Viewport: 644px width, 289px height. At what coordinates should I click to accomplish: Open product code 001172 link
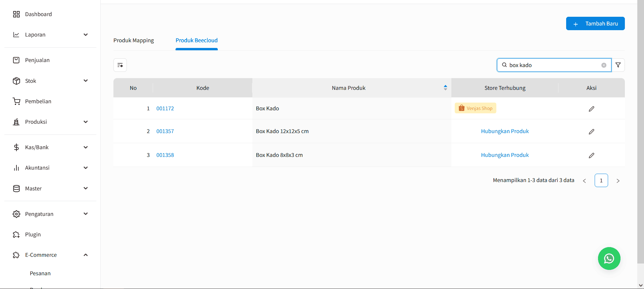tap(165, 108)
